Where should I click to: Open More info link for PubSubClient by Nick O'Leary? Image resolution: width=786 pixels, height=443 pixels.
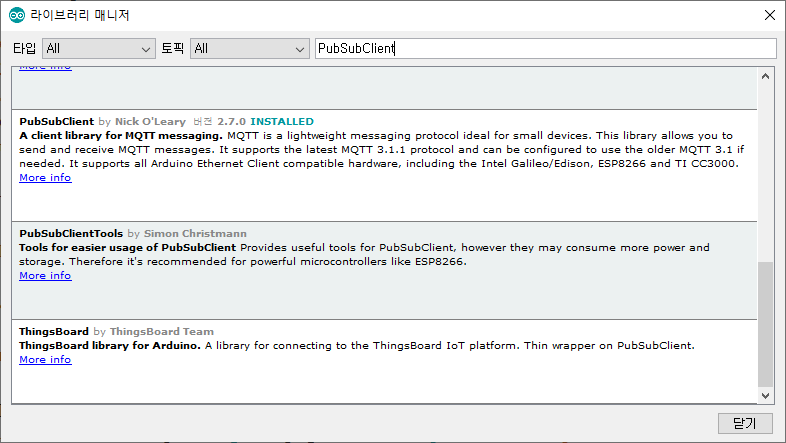[45, 177]
